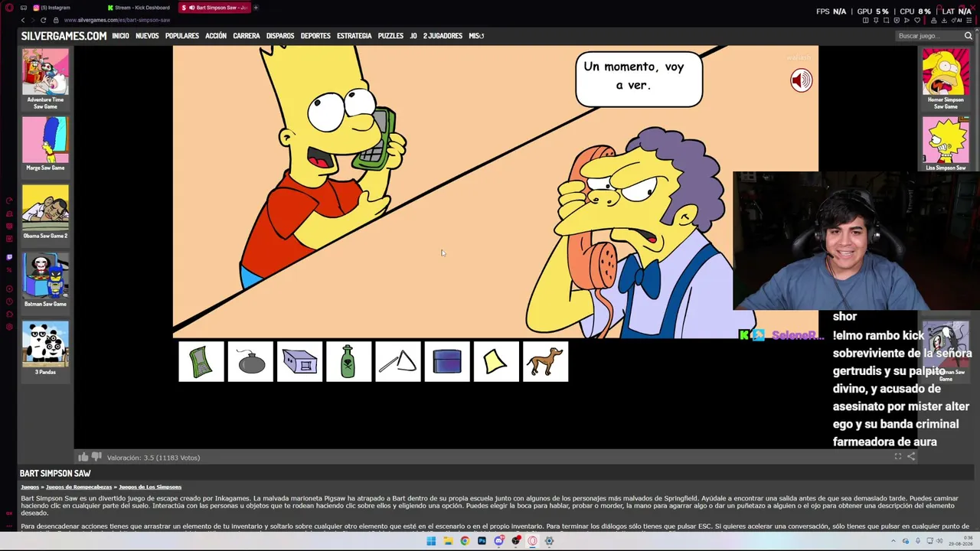Follow the Juegos breadcrumb link
The height and width of the screenshot is (551, 980).
coord(30,487)
